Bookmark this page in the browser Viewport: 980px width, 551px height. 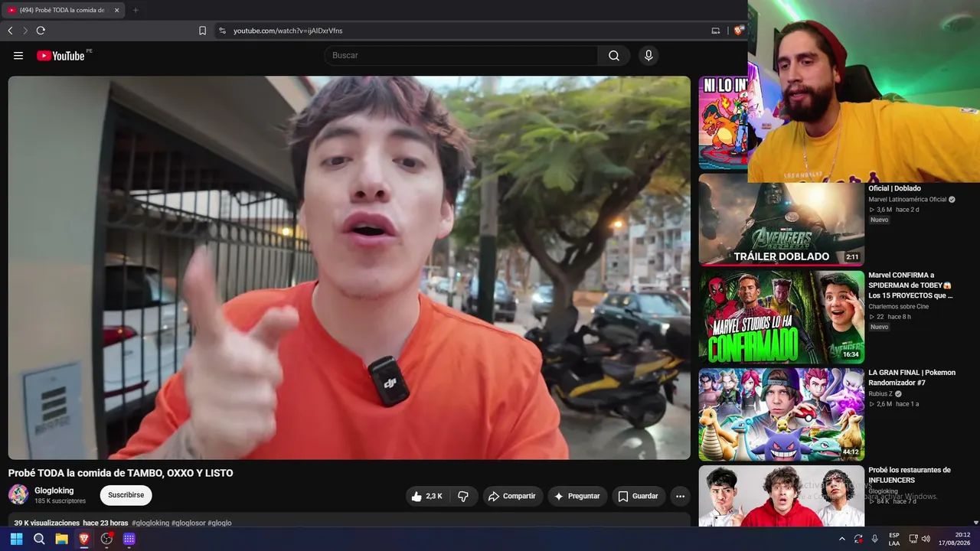pyautogui.click(x=202, y=31)
